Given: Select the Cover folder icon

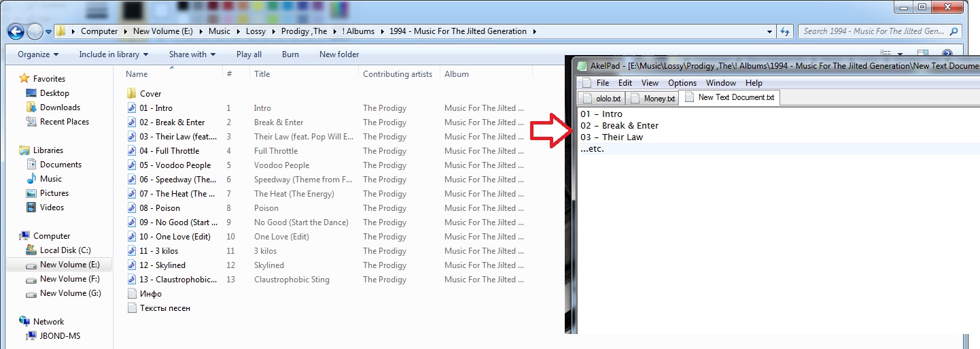Looking at the screenshot, I should point(132,94).
